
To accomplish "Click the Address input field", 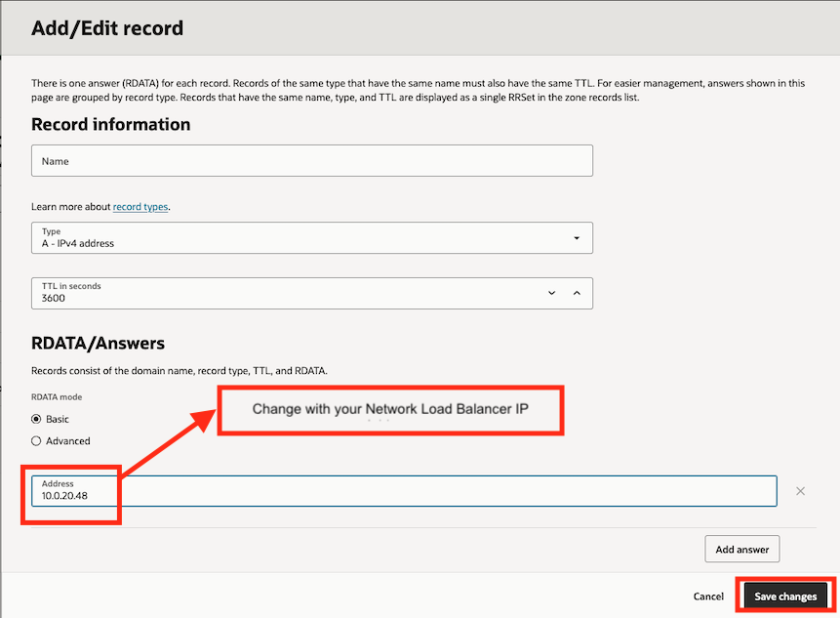I will pos(404,491).
